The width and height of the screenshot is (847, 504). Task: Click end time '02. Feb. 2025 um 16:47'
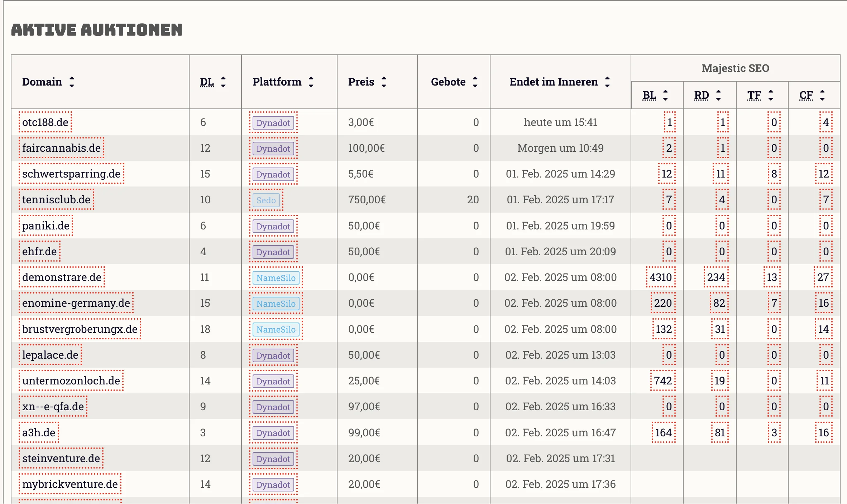click(560, 432)
